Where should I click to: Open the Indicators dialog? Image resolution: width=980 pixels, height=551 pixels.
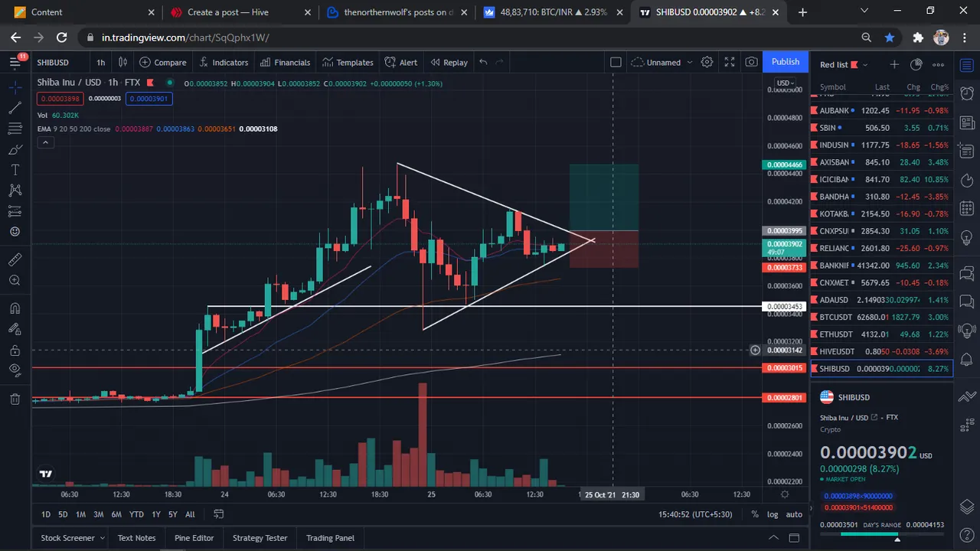point(224,62)
